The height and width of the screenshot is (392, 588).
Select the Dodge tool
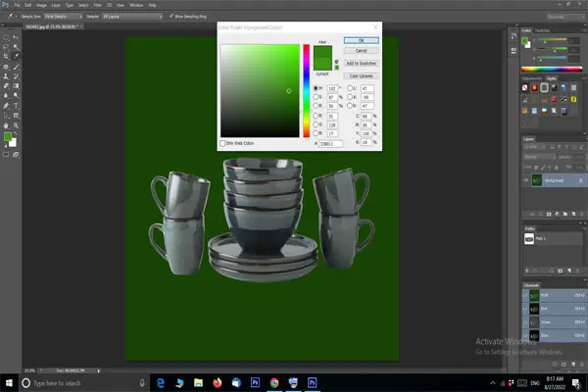pyautogui.click(x=16, y=96)
